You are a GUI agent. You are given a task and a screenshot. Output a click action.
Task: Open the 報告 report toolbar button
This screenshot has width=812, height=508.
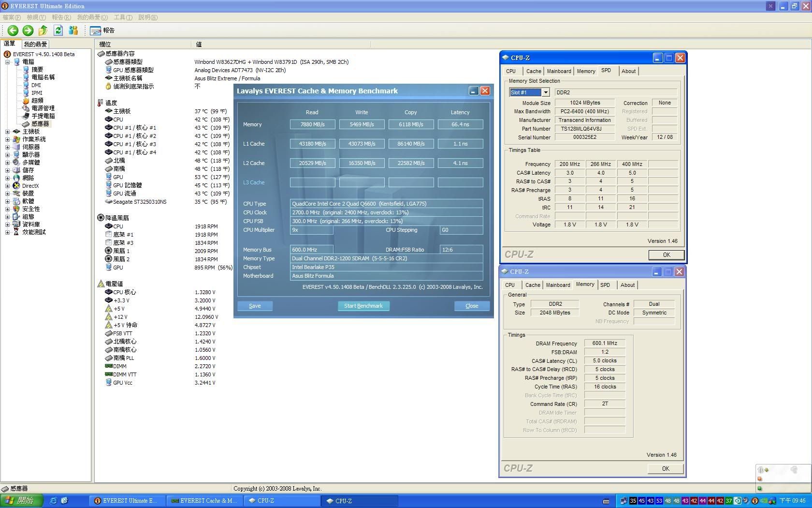pos(102,30)
